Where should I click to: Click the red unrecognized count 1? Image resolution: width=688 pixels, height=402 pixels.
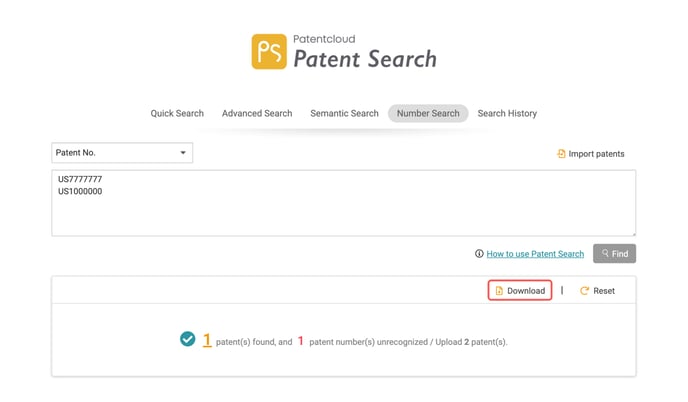click(301, 341)
